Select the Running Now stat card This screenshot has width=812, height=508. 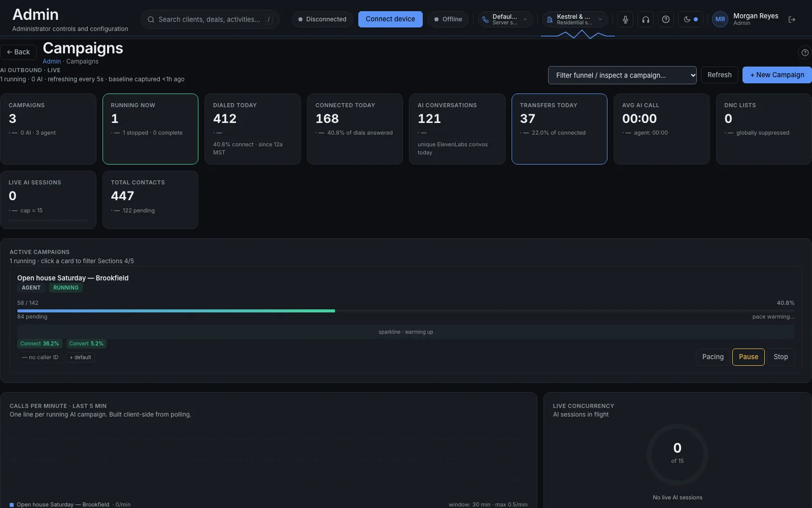(150, 129)
